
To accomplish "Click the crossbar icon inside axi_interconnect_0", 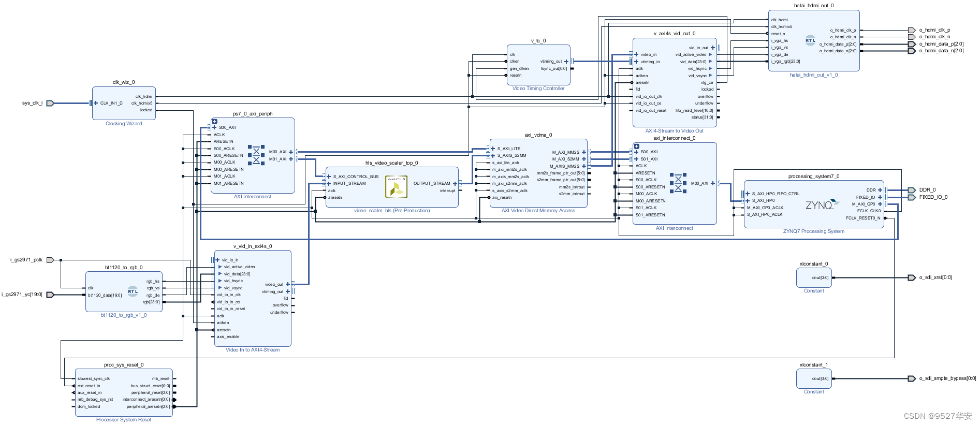I will 678,183.
